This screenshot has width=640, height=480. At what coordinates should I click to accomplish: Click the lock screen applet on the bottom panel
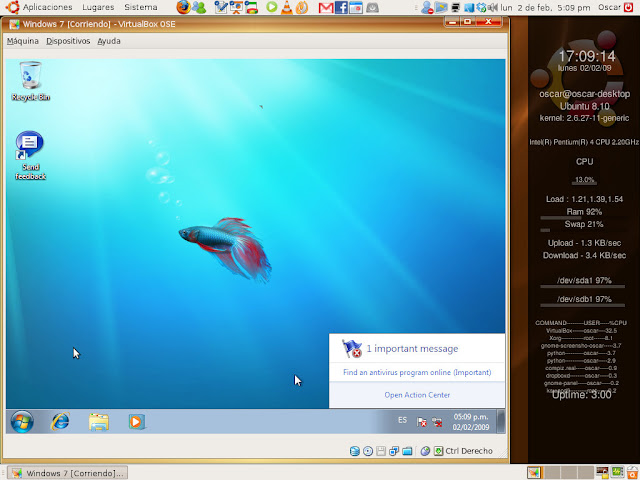click(x=602, y=473)
